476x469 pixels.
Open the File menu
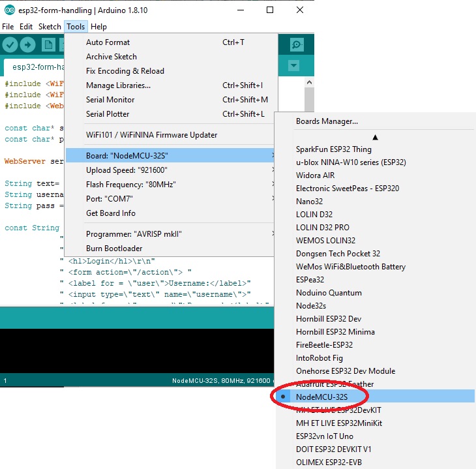tap(8, 27)
